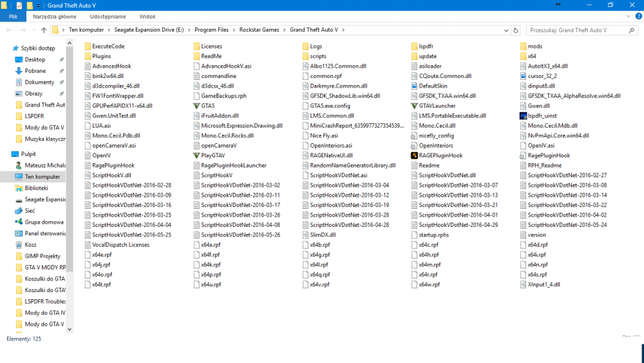This screenshot has width=644, height=363.
Task: Select the GTA5 executable icon
Action: coord(196,106)
